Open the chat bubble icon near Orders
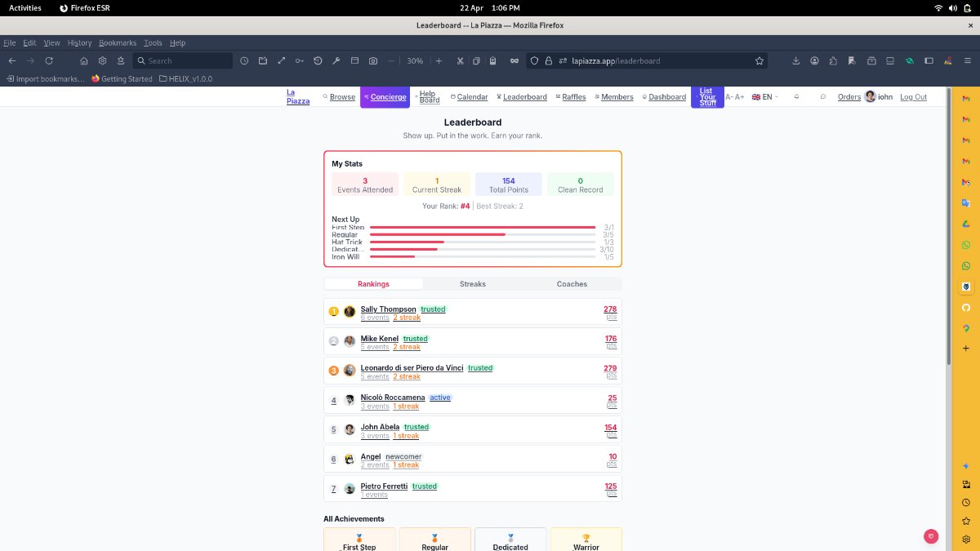 [823, 96]
